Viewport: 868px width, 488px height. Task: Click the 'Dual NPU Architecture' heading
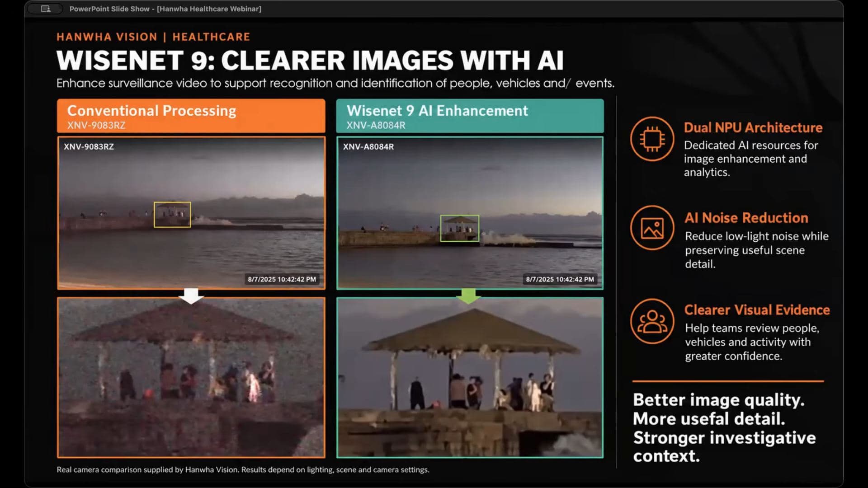tap(753, 127)
